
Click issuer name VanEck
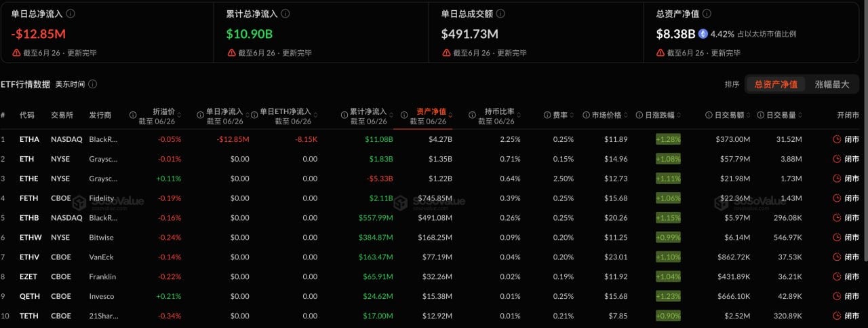pyautogui.click(x=102, y=257)
